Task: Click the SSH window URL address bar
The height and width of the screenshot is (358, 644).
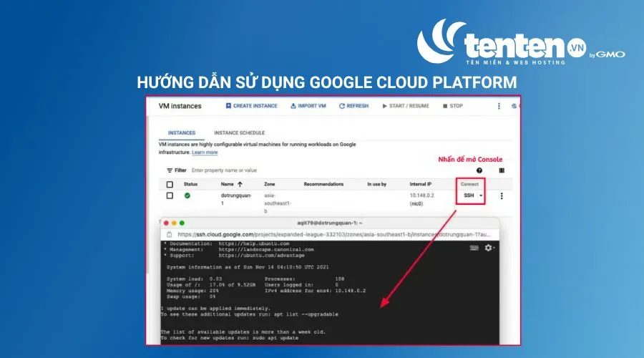Action: pos(334,234)
